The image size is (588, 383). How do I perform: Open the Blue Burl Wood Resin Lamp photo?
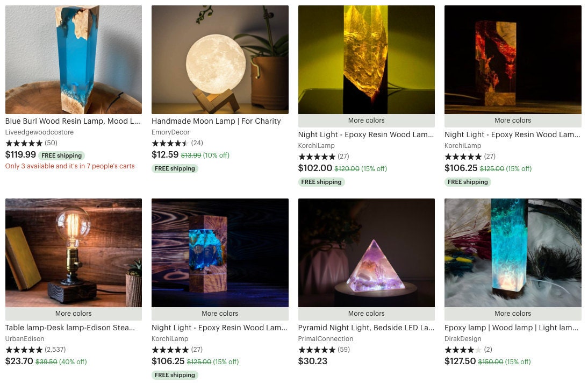pos(74,59)
